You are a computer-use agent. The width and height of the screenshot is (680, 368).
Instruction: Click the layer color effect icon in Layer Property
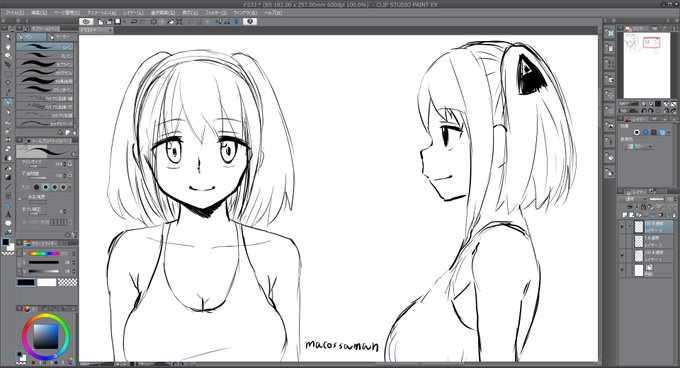pos(663,132)
